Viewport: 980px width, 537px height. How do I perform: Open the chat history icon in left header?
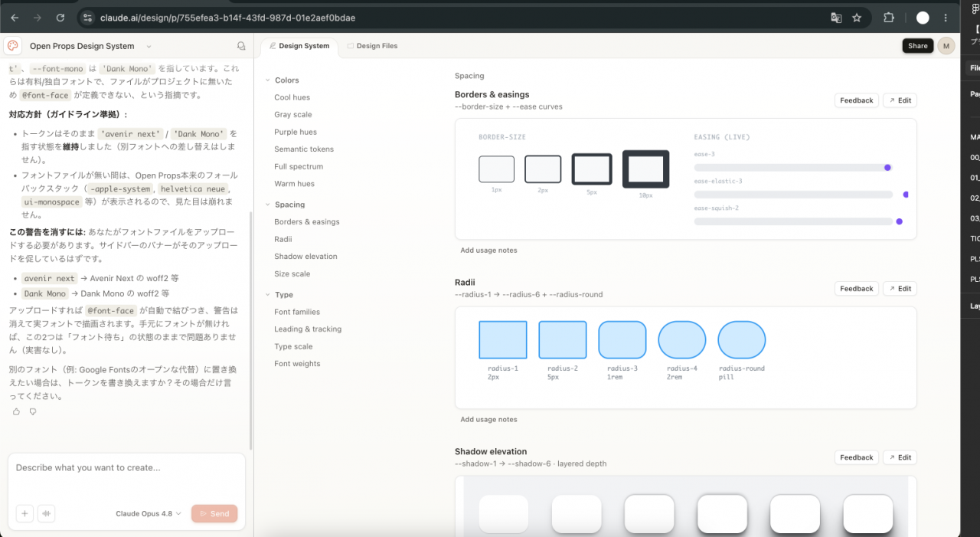click(241, 46)
